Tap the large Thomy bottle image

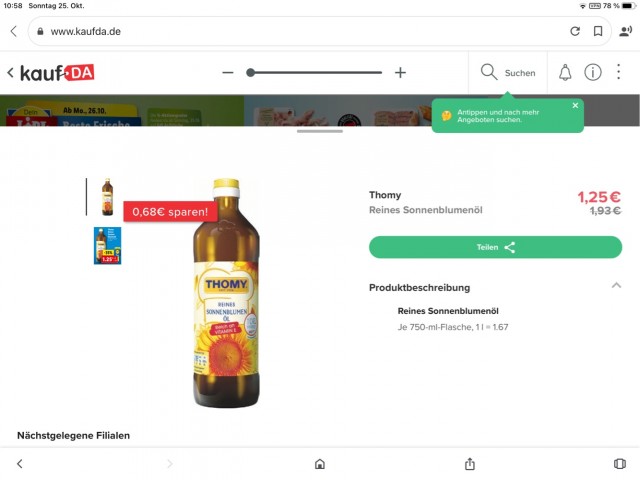226,293
